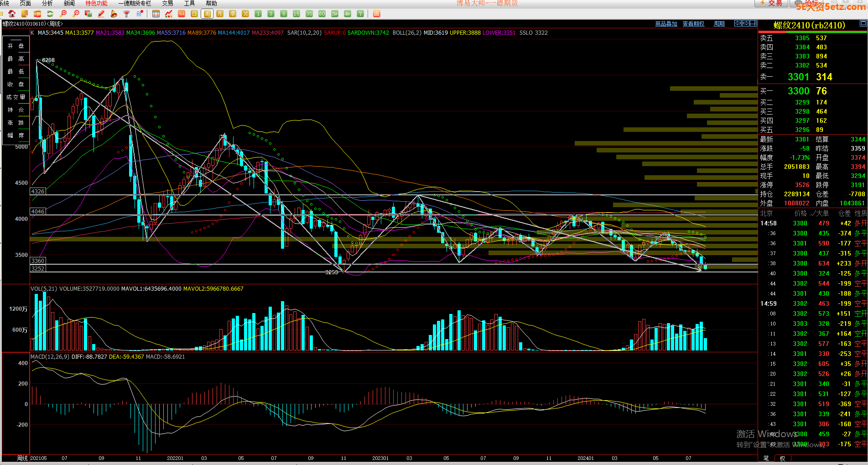Open the 周期 period dropdown link
Screen dimensions: 868x465
tap(719, 24)
